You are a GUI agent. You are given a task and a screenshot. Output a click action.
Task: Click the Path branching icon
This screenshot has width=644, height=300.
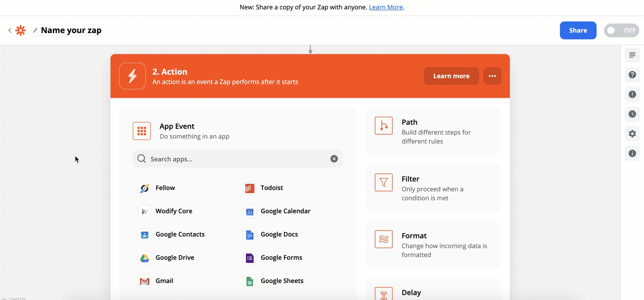(x=384, y=126)
